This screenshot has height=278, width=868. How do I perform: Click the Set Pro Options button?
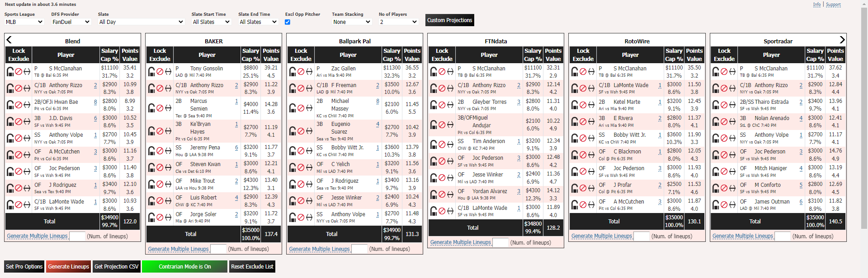(x=24, y=267)
